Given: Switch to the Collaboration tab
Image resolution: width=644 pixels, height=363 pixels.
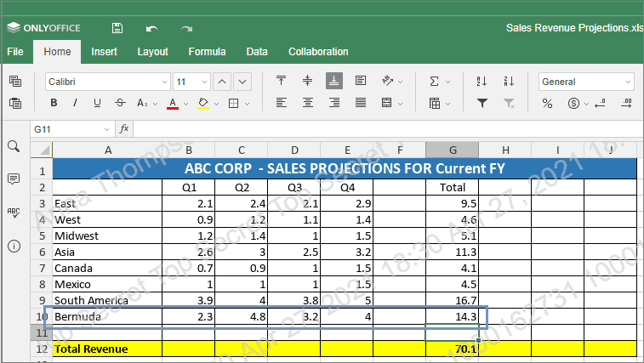Looking at the screenshot, I should click(x=318, y=52).
